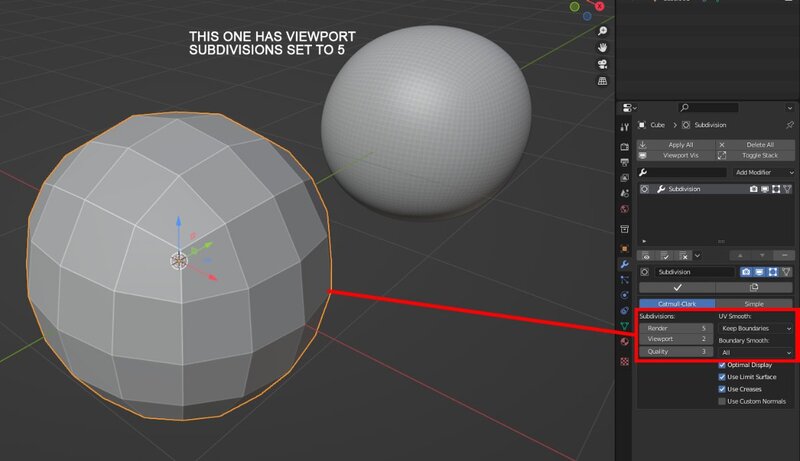This screenshot has width=800, height=461.
Task: Switch perspective/orthographic grid icon
Action: pos(603,81)
